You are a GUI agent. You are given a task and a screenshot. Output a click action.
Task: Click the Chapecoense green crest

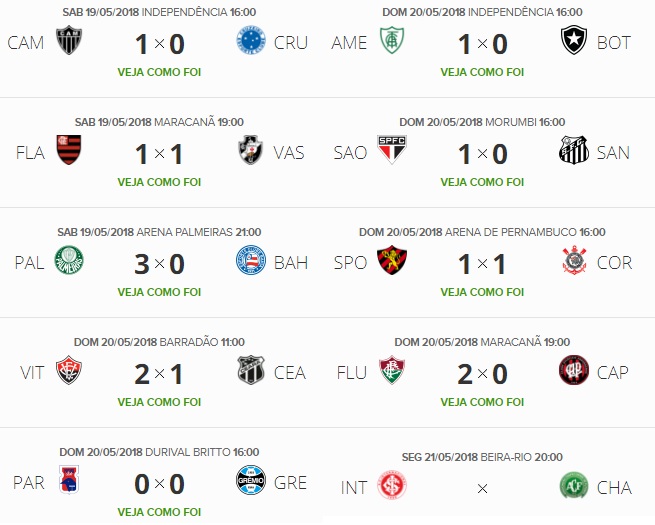tap(574, 485)
